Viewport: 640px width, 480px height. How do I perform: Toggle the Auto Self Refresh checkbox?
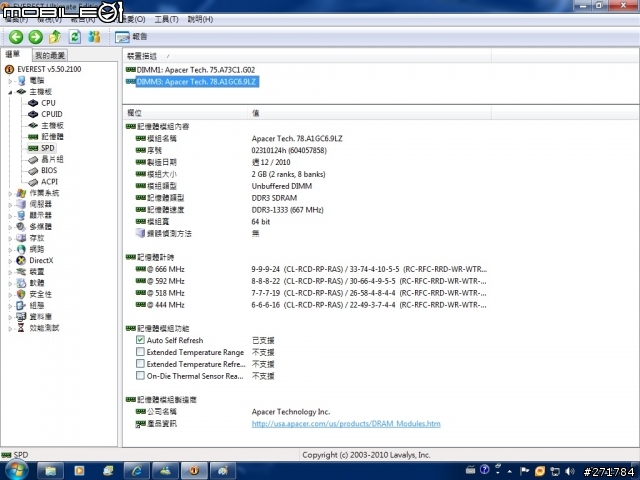tap(140, 340)
